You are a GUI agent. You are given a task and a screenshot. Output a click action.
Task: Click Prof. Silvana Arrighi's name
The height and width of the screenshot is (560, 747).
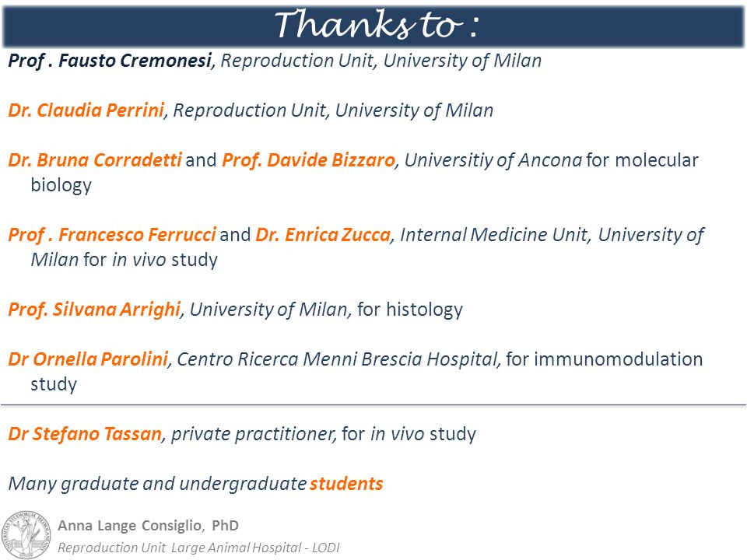pyautogui.click(x=94, y=310)
